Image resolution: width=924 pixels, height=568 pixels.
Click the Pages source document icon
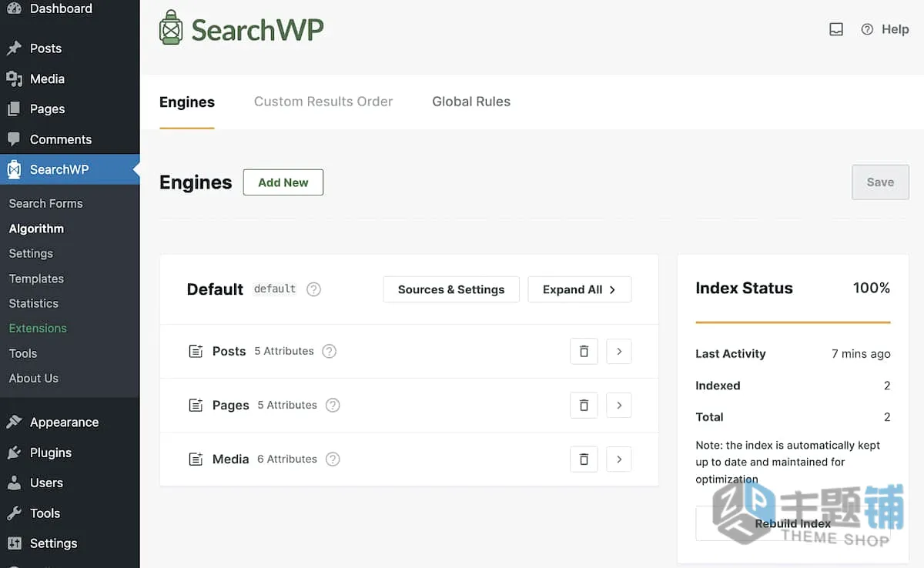(196, 405)
